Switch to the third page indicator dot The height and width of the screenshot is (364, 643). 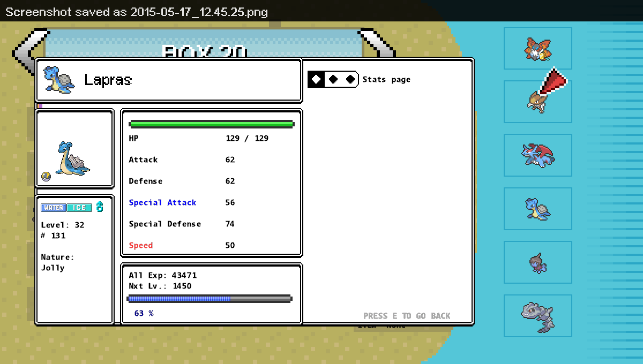point(350,79)
